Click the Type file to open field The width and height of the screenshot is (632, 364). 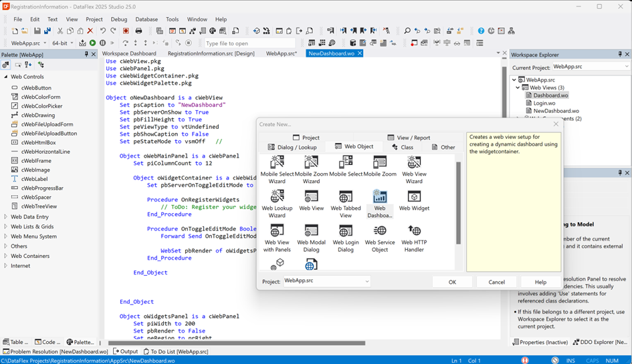[x=250, y=43]
